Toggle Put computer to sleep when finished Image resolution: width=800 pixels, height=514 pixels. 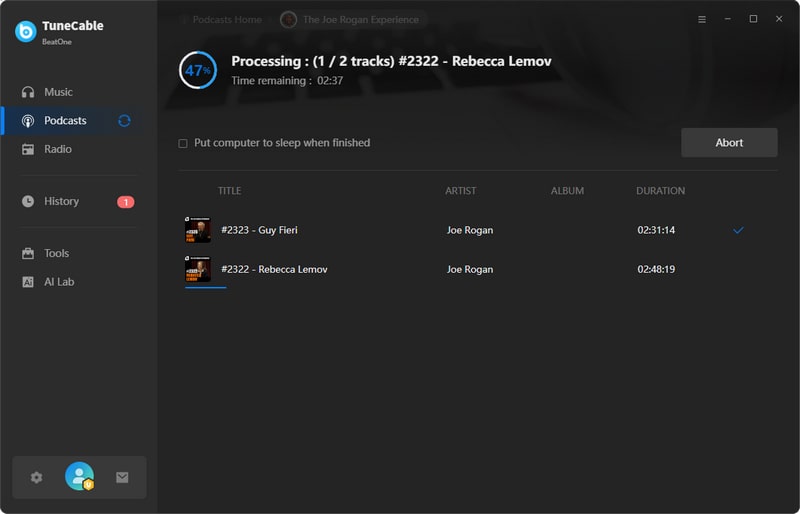[183, 143]
